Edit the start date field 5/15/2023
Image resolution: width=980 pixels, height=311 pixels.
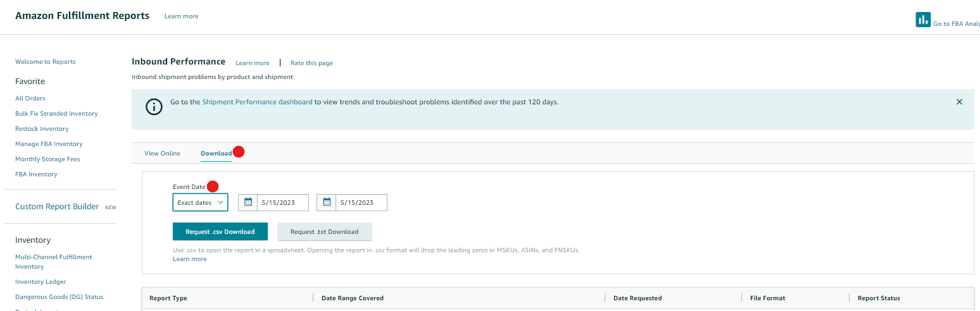tap(283, 202)
